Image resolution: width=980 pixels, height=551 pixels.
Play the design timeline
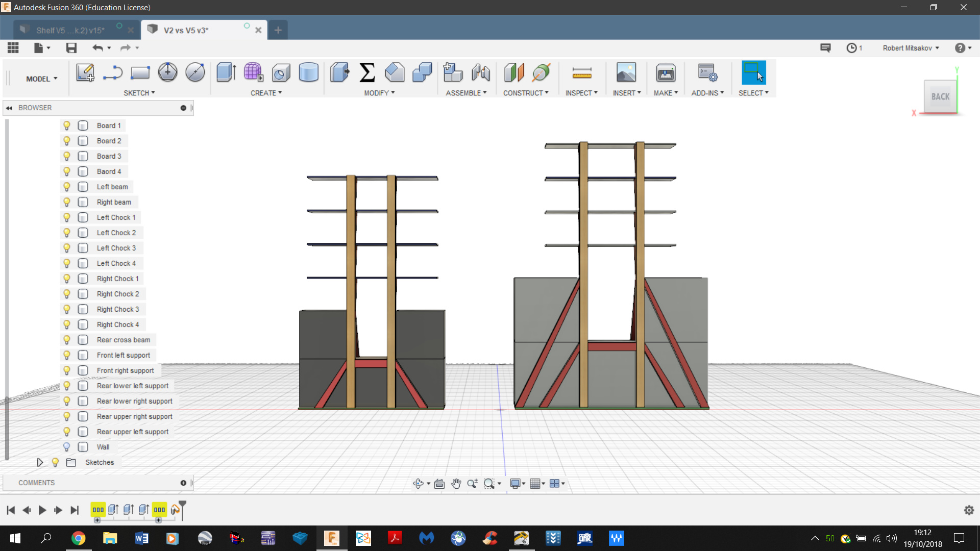point(42,510)
